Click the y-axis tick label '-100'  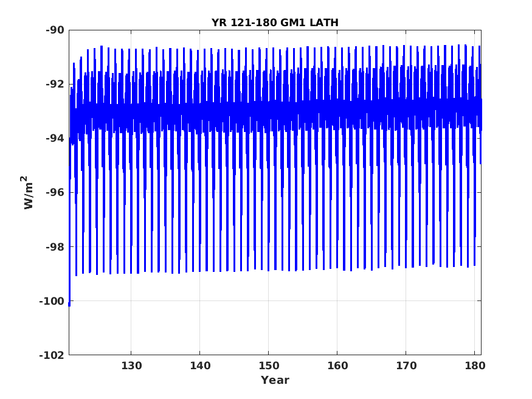click(52, 301)
